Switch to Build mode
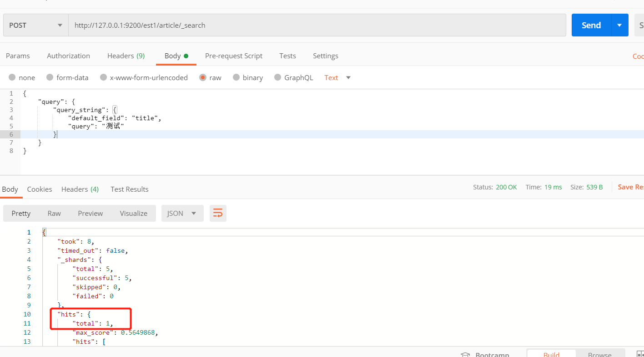Viewport: 644px width, 357px height. point(552,354)
